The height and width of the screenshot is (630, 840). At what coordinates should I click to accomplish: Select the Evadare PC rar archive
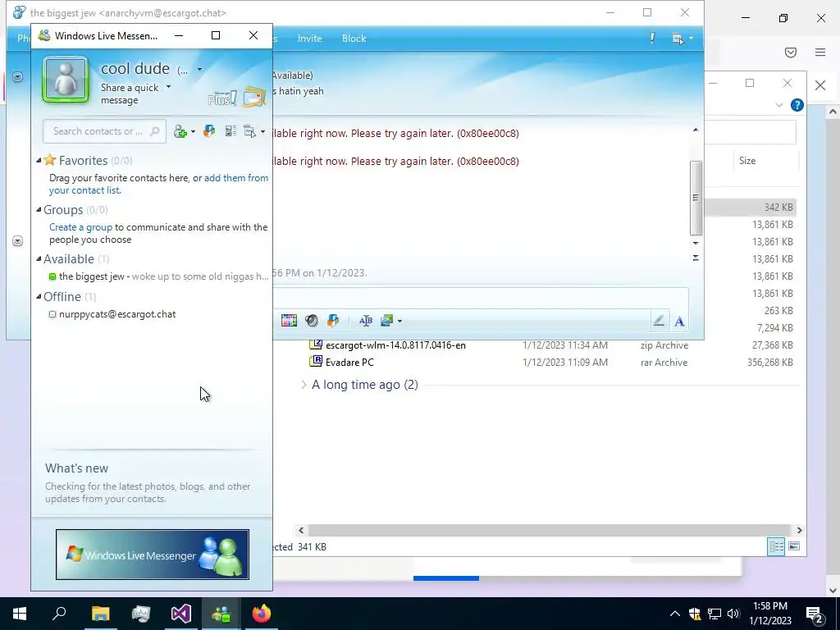[x=349, y=363]
